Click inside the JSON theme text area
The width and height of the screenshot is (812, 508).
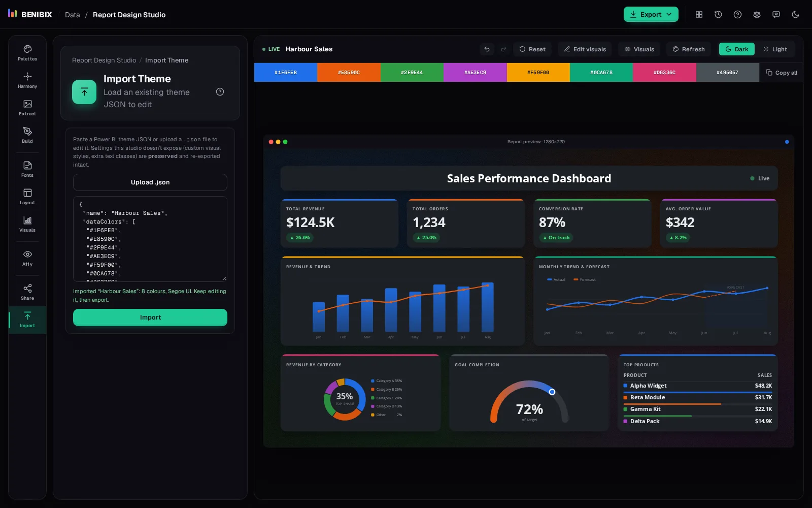(x=150, y=239)
